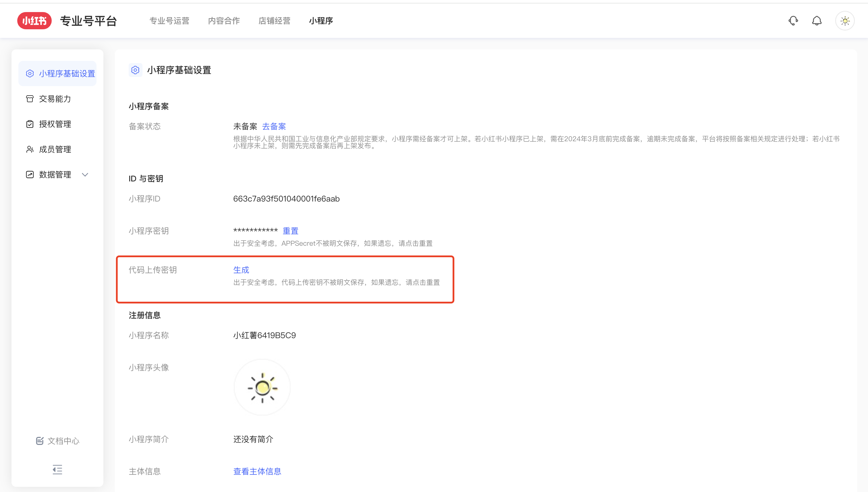The width and height of the screenshot is (868, 492).
Task: Click the shop icon next to 交易能力
Action: click(30, 99)
